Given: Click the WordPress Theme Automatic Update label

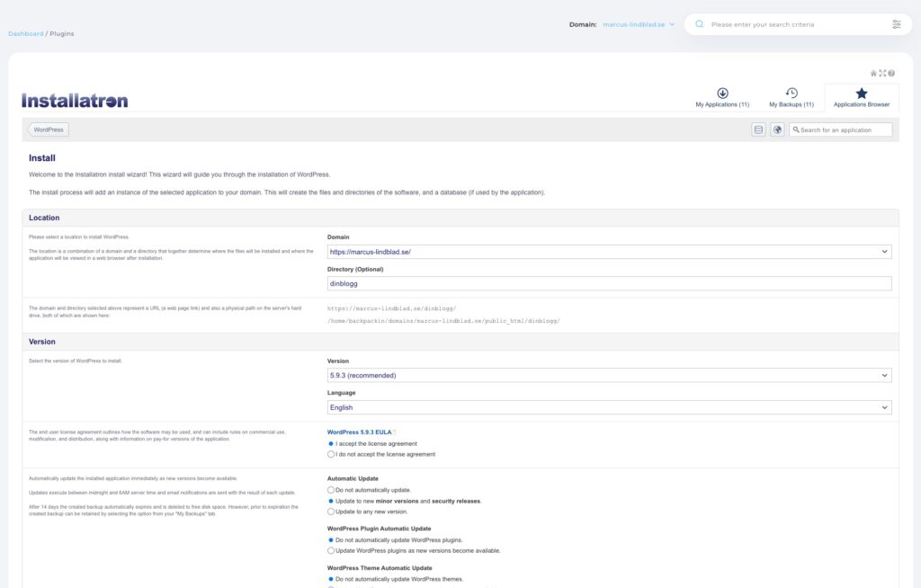Looking at the screenshot, I should (x=380, y=568).
